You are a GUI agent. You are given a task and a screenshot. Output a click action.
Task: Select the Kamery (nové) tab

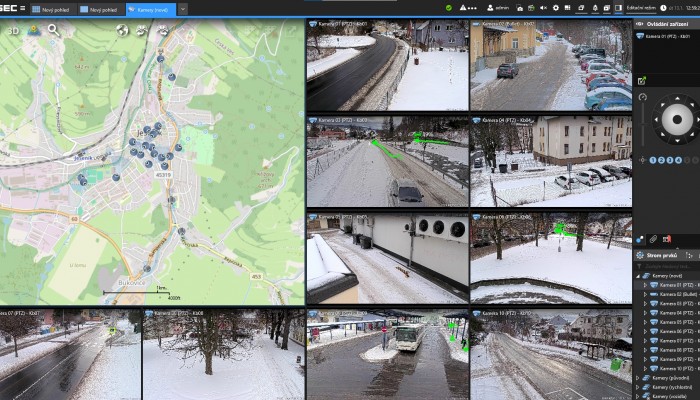tap(150, 9)
